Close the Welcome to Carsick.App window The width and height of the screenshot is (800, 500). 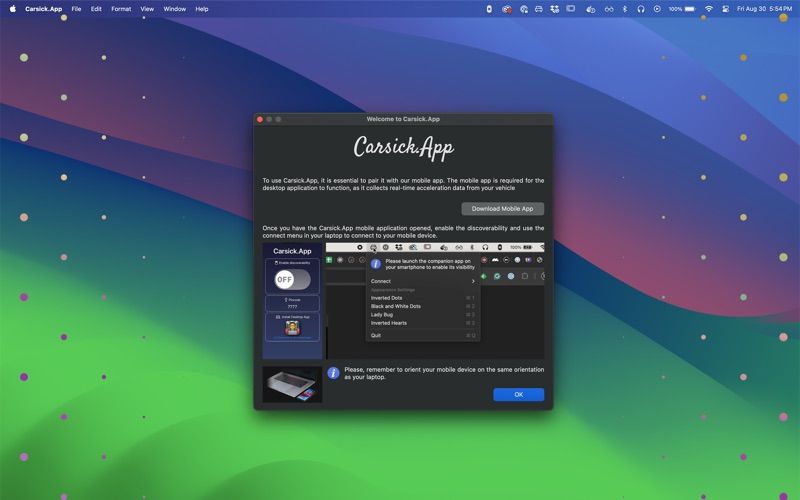coord(260,119)
